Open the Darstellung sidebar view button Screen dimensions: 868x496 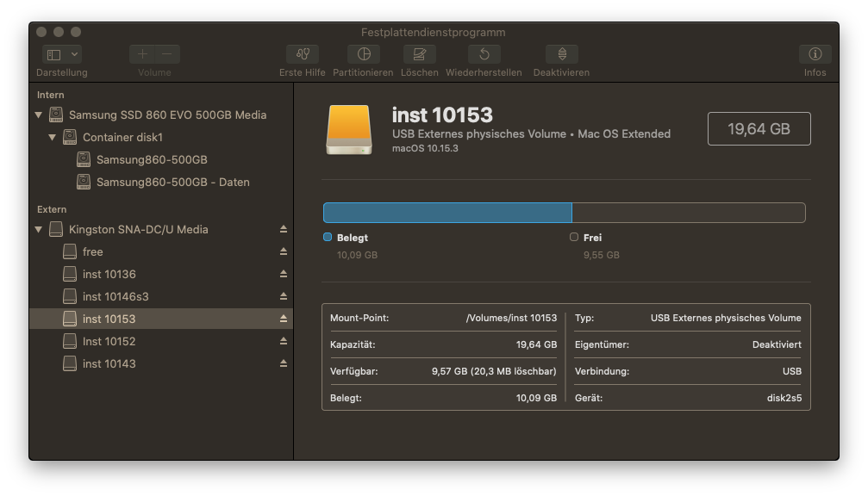coord(54,54)
